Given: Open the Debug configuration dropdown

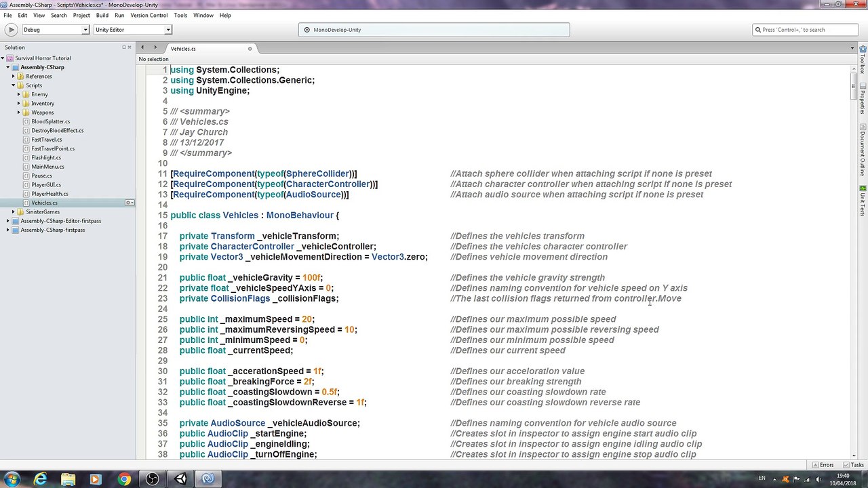Looking at the screenshot, I should (56, 30).
